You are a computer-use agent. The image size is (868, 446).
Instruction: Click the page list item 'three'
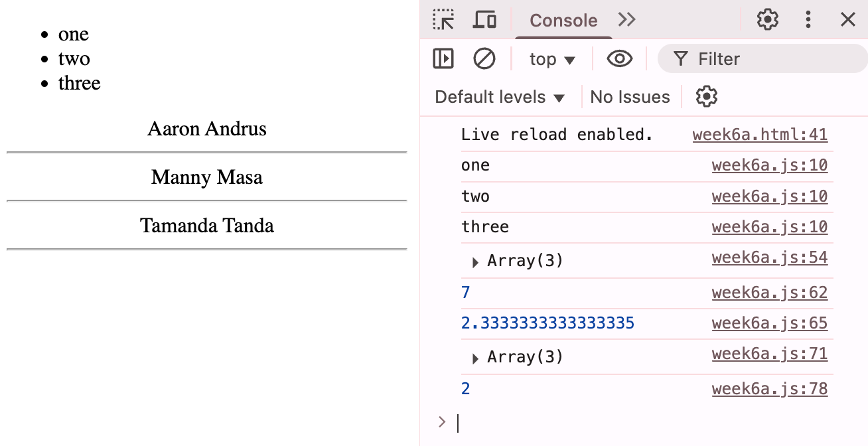[x=80, y=83]
